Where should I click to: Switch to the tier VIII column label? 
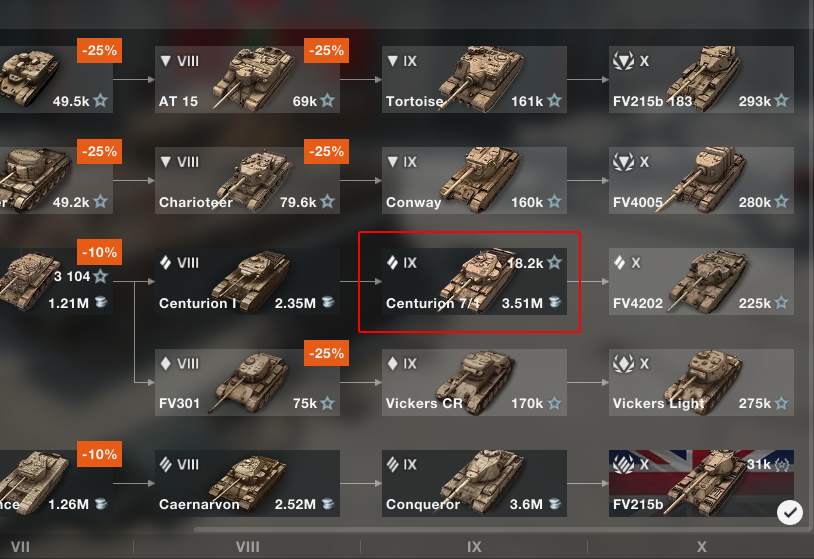coord(247,547)
